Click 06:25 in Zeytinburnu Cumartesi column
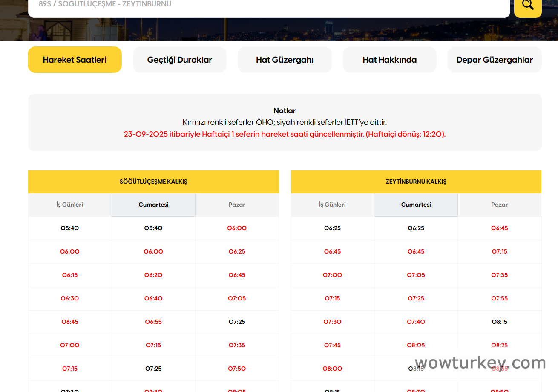558x392 pixels. click(x=416, y=228)
